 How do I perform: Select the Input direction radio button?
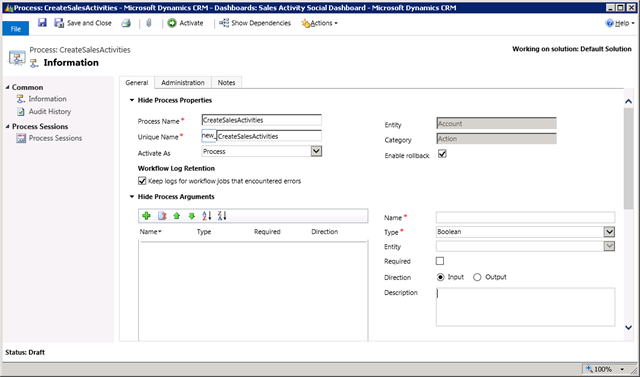click(440, 277)
